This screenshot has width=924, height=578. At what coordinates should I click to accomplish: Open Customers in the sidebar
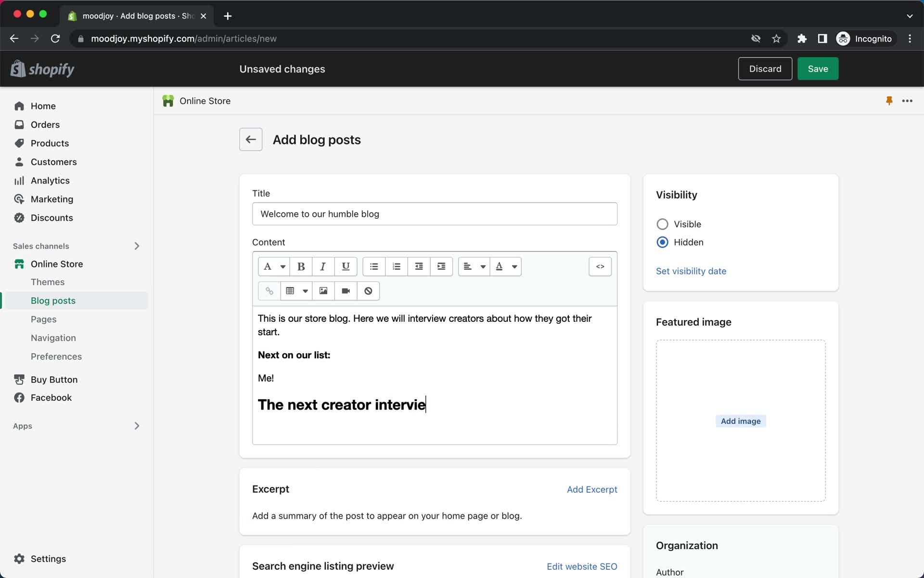coord(53,162)
